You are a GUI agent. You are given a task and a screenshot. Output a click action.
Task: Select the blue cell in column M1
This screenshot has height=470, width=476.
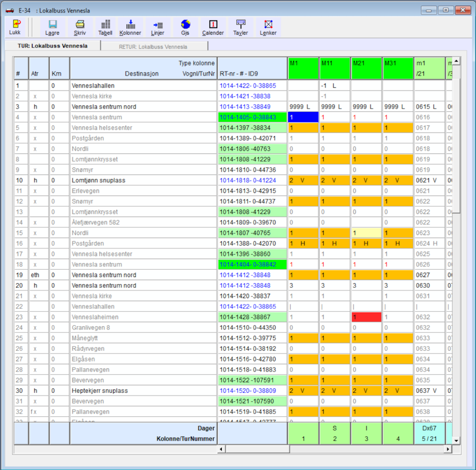point(303,117)
